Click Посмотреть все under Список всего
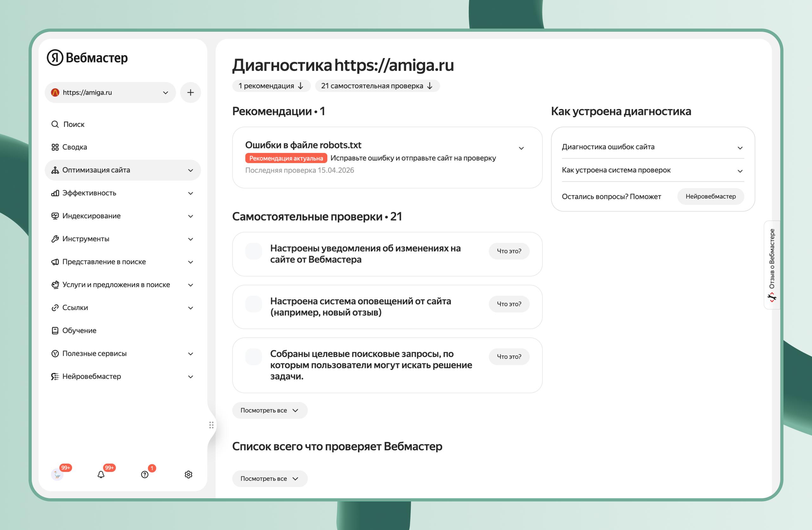The image size is (812, 530). (270, 479)
